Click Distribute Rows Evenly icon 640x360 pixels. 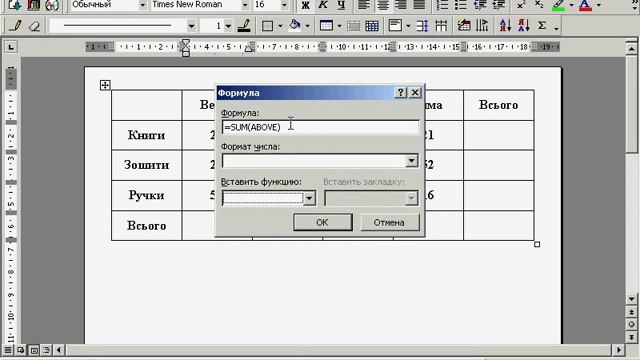click(422, 26)
